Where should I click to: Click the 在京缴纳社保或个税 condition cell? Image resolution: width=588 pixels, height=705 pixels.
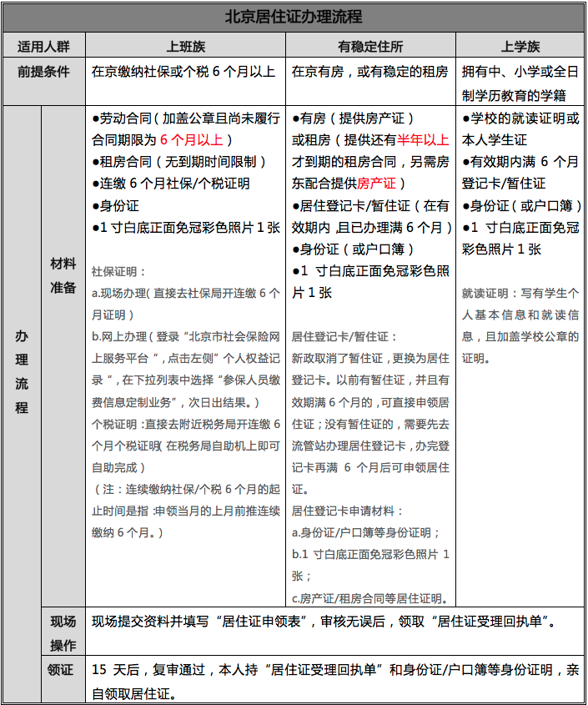[184, 72]
